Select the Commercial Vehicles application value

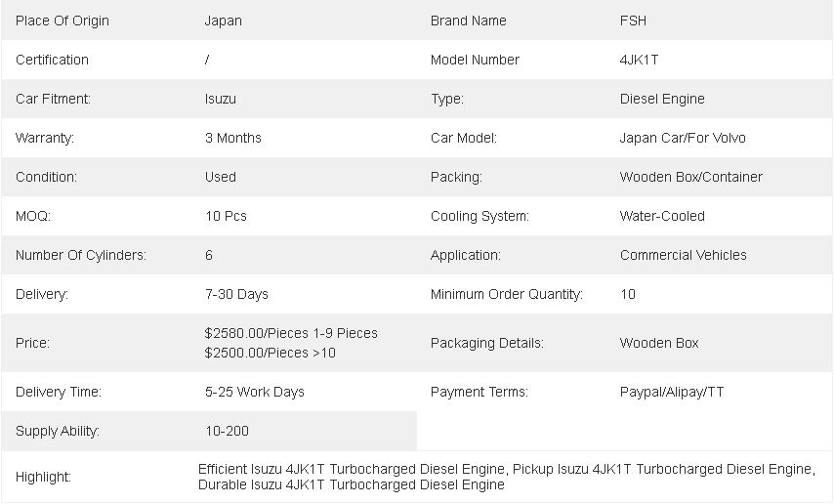pyautogui.click(x=683, y=255)
